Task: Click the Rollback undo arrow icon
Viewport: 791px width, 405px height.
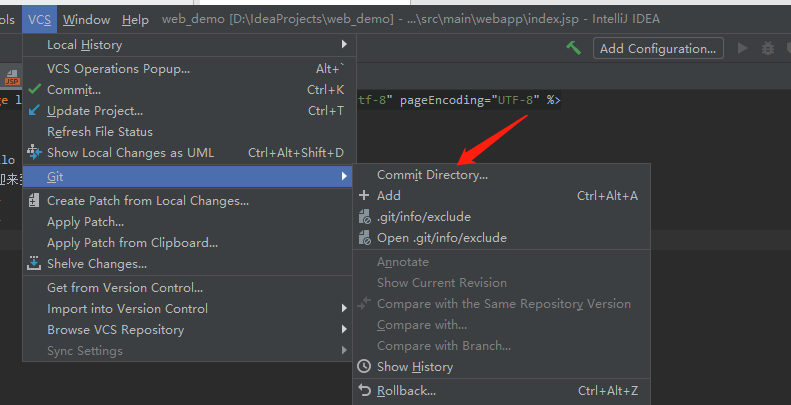Action: point(364,389)
